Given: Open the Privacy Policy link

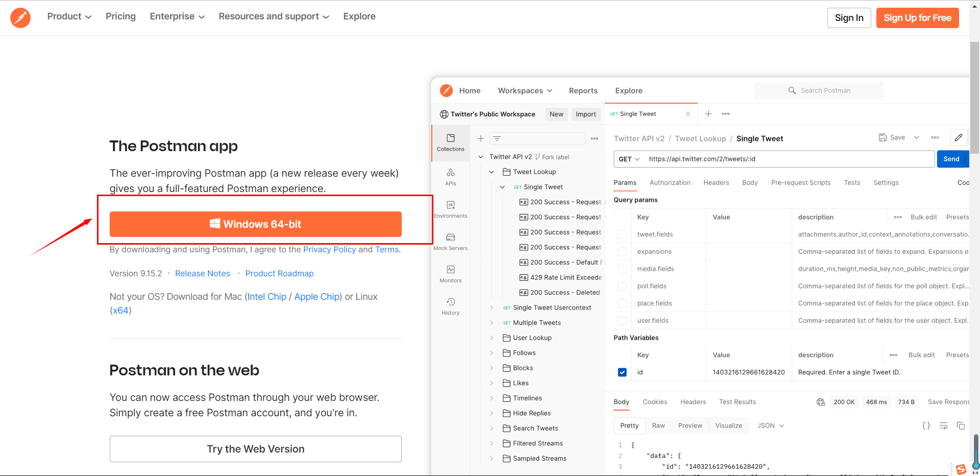Looking at the screenshot, I should coord(330,249).
